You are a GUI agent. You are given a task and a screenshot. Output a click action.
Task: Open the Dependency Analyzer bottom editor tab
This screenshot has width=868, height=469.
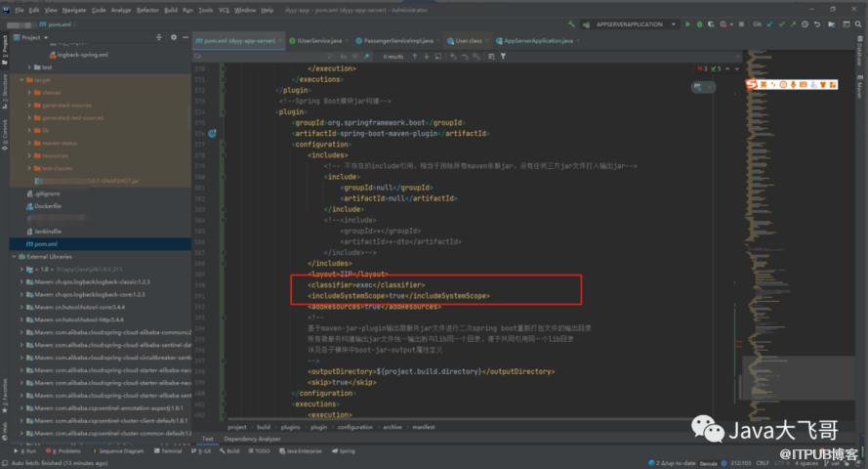pyautogui.click(x=251, y=439)
